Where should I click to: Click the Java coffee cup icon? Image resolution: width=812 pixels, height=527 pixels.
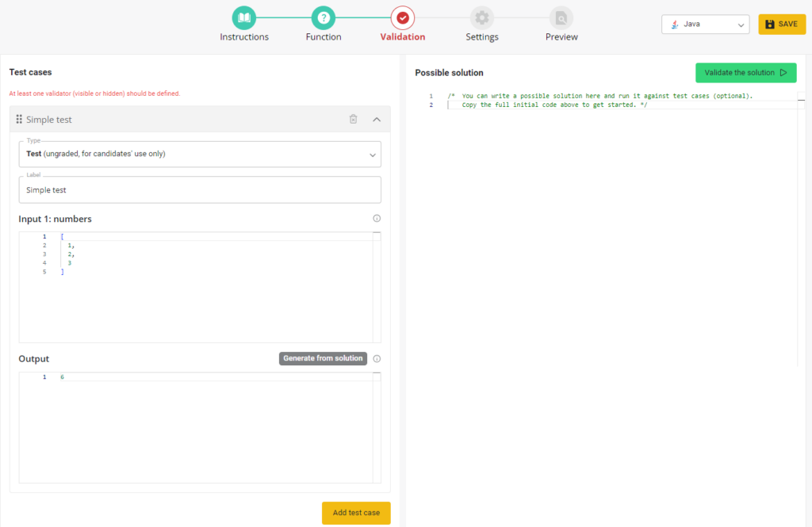coord(675,24)
